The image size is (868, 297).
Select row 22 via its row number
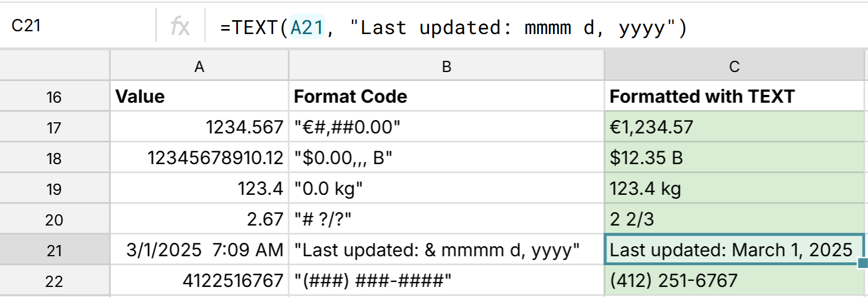(54, 281)
